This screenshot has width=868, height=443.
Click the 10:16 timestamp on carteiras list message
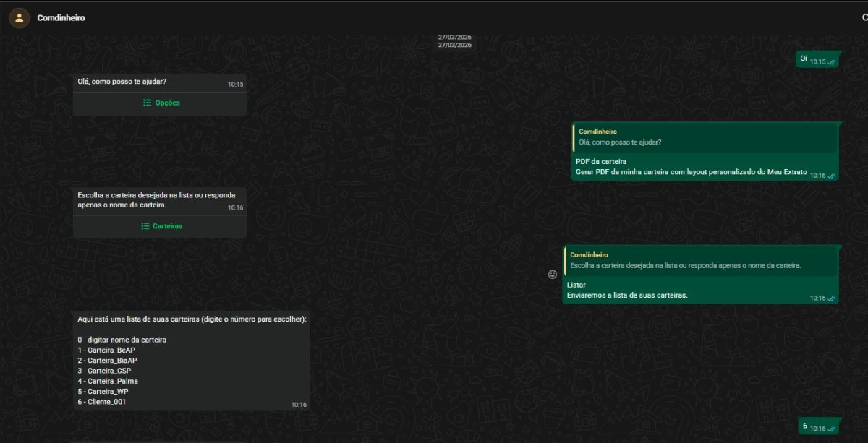(x=299, y=405)
